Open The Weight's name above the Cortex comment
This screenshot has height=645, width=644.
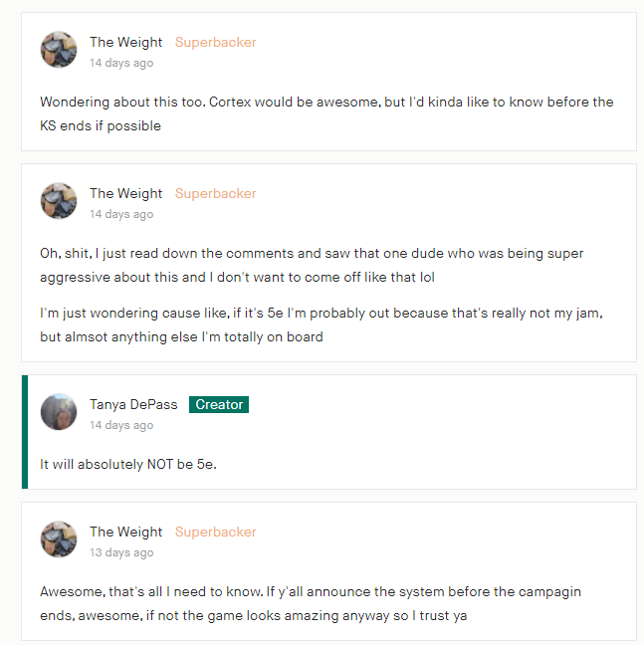pos(125,42)
